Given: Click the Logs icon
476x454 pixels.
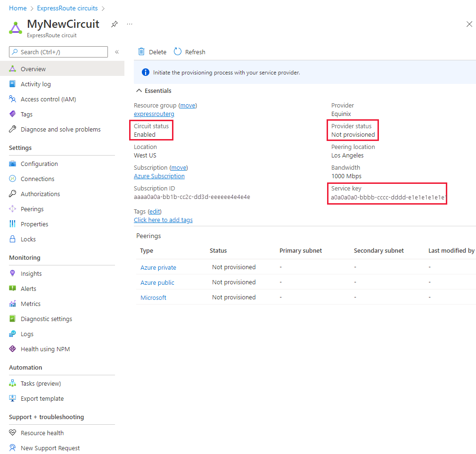Looking at the screenshot, I should click(x=12, y=334).
